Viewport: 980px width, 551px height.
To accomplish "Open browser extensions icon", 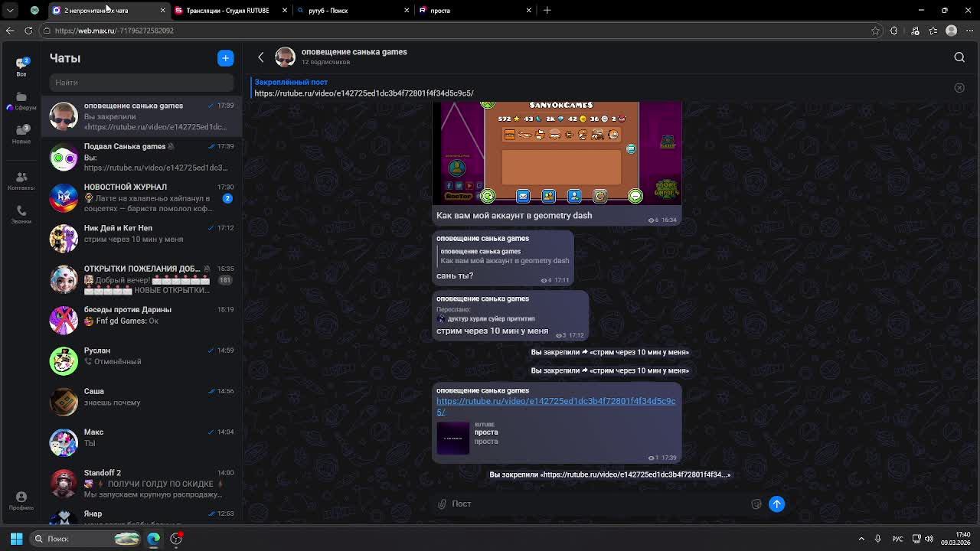I will [x=893, y=31].
